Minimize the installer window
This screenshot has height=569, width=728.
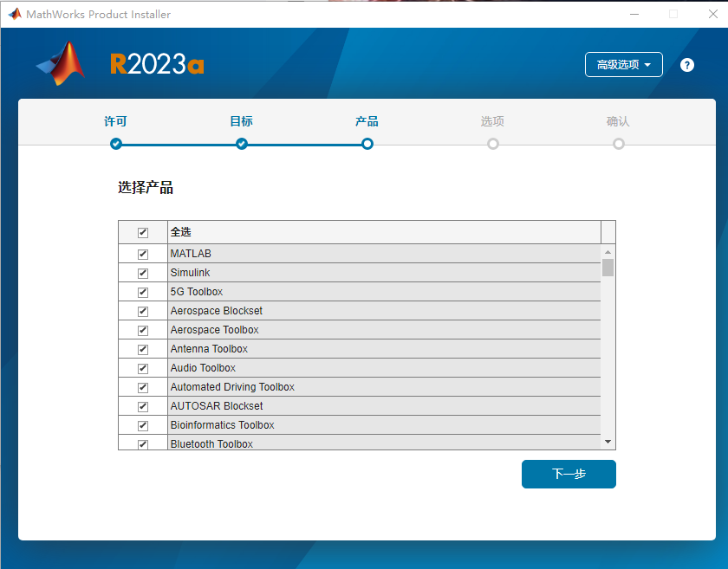(x=634, y=15)
